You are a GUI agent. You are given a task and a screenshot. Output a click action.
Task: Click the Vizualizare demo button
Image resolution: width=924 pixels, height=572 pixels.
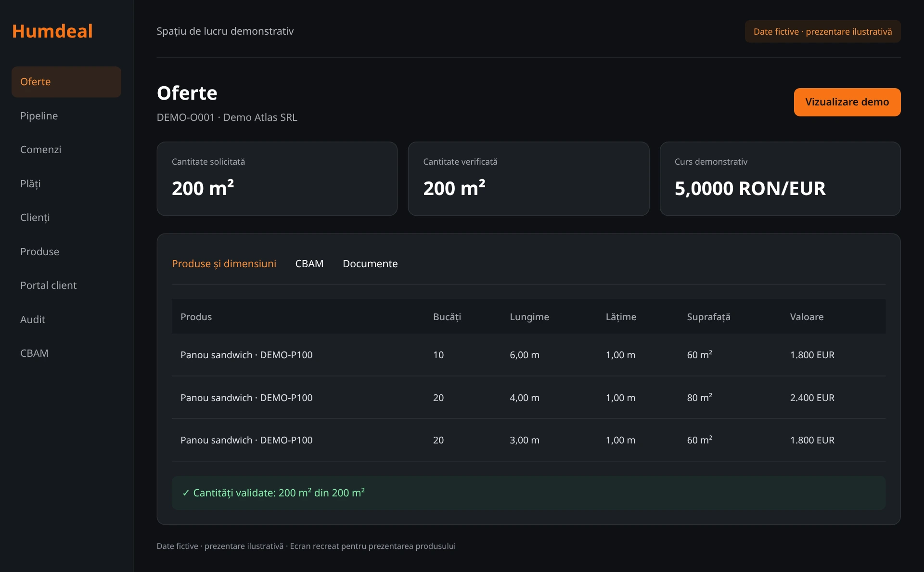(x=847, y=102)
